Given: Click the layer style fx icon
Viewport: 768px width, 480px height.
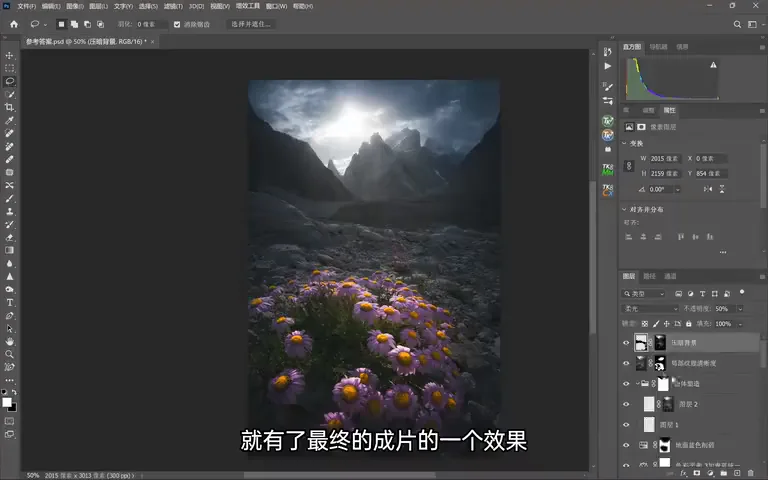Looking at the screenshot, I should pos(684,474).
